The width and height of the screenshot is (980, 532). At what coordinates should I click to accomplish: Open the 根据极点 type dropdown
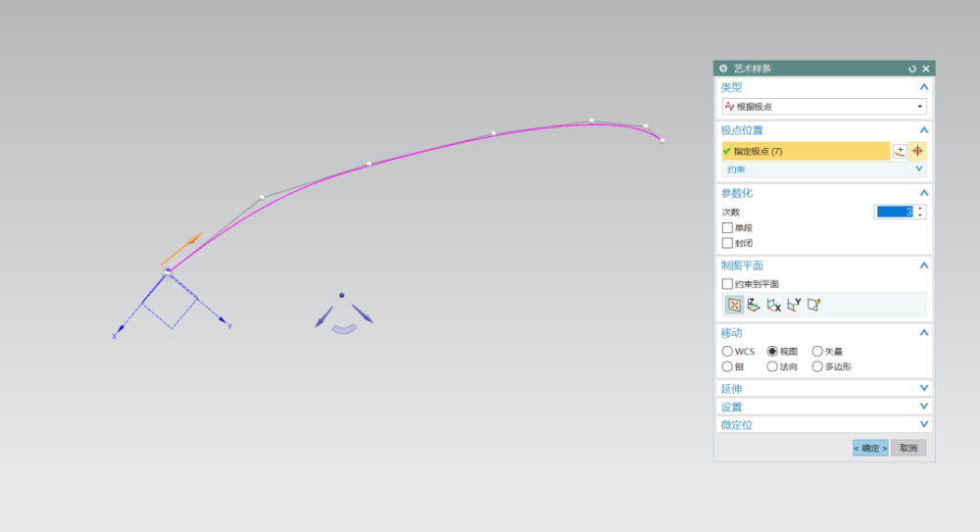point(824,106)
